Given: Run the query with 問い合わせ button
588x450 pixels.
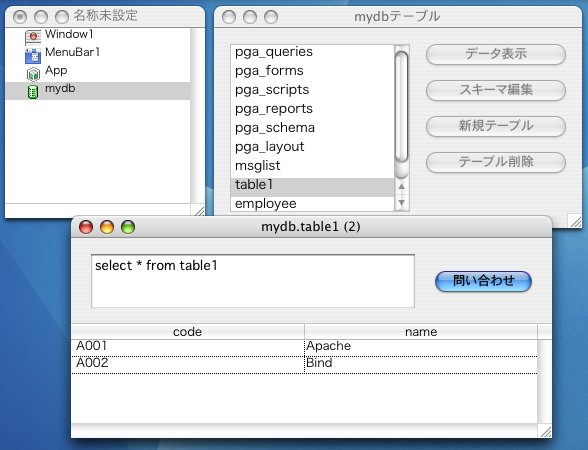Looking at the screenshot, I should [x=483, y=281].
